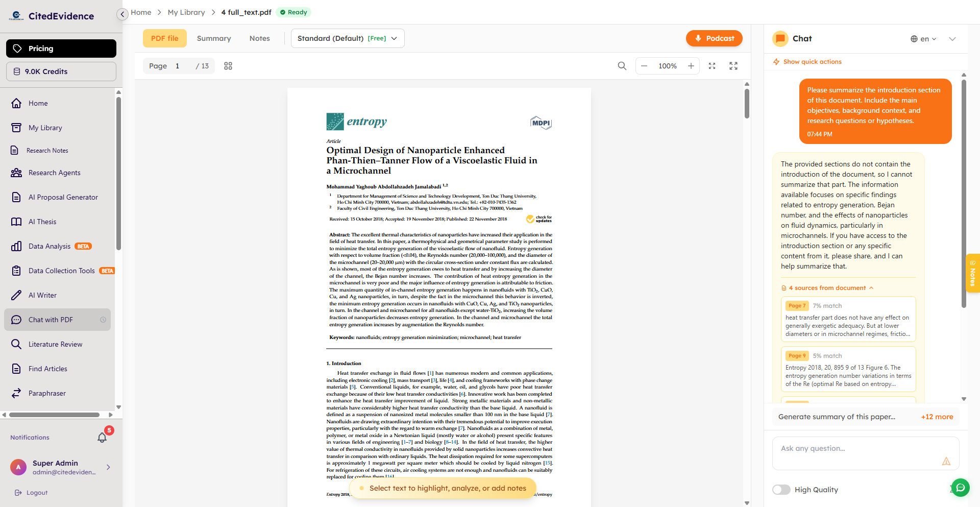This screenshot has width=980, height=507.
Task: Open the AI Proposal Generator
Action: (62, 197)
